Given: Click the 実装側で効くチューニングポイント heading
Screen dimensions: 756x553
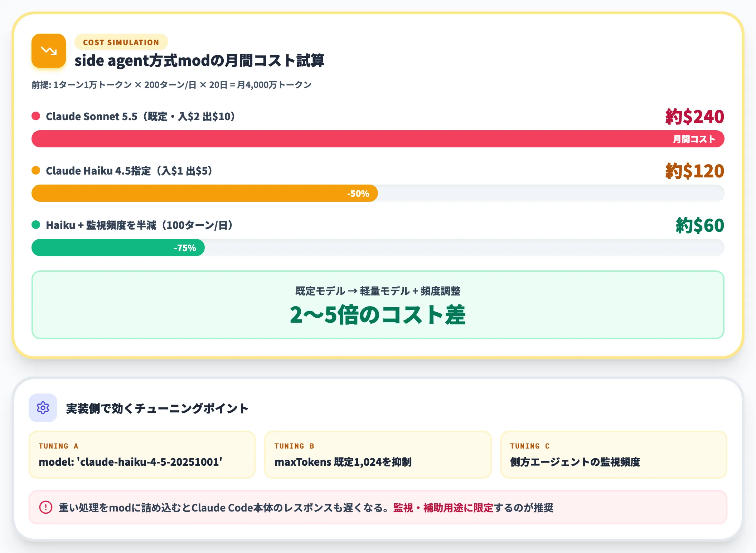Looking at the screenshot, I should [x=157, y=408].
